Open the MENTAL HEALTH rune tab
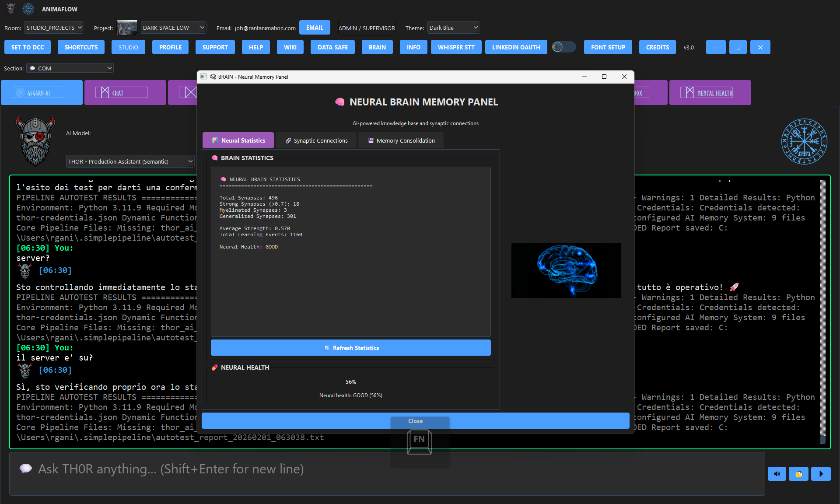 click(x=710, y=93)
